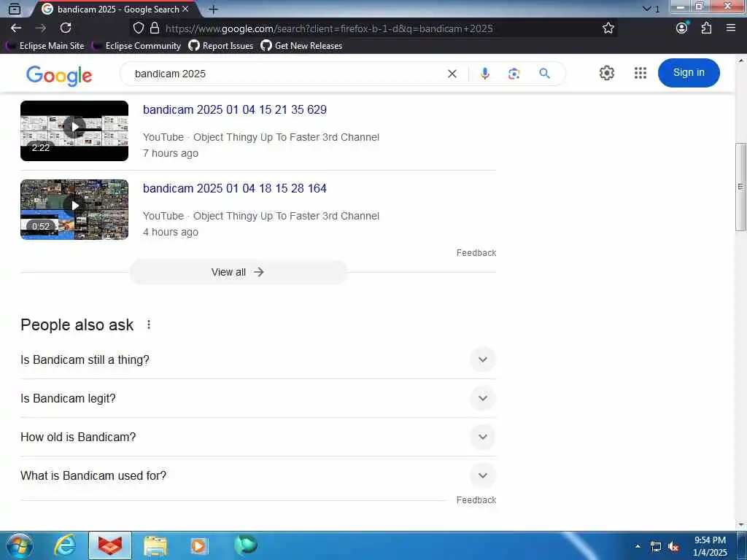Start voice search with microphone icon
This screenshot has width=747, height=560.
pyautogui.click(x=485, y=74)
